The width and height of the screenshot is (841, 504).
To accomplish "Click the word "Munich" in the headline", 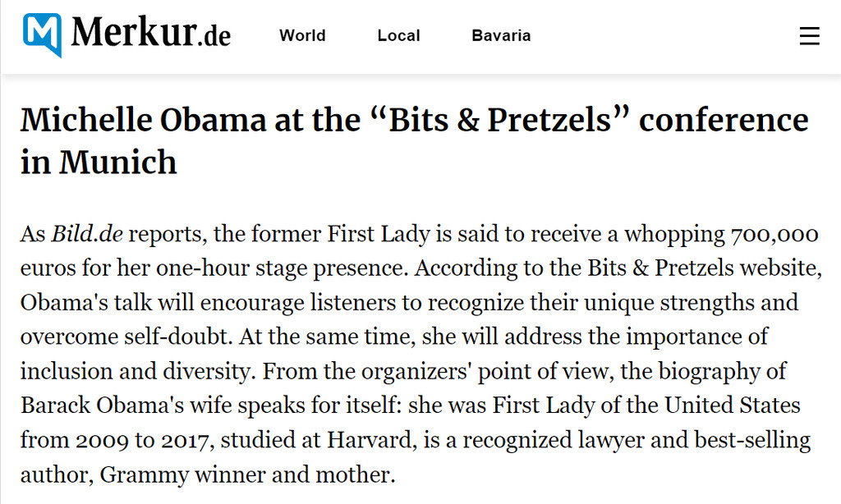I will tap(118, 162).
